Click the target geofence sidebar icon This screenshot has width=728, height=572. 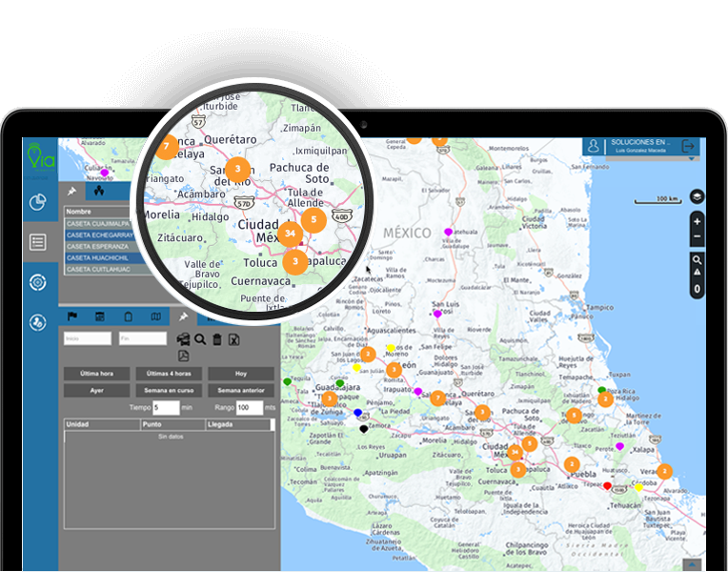pos(38,282)
